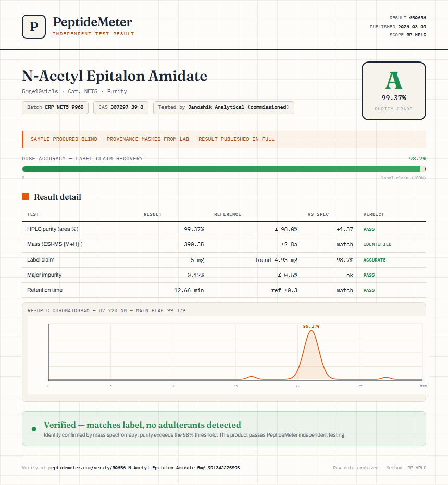The image size is (448, 485).
Task: Click the N-Acetyl Epitalon Amidate title
Action: point(115,76)
